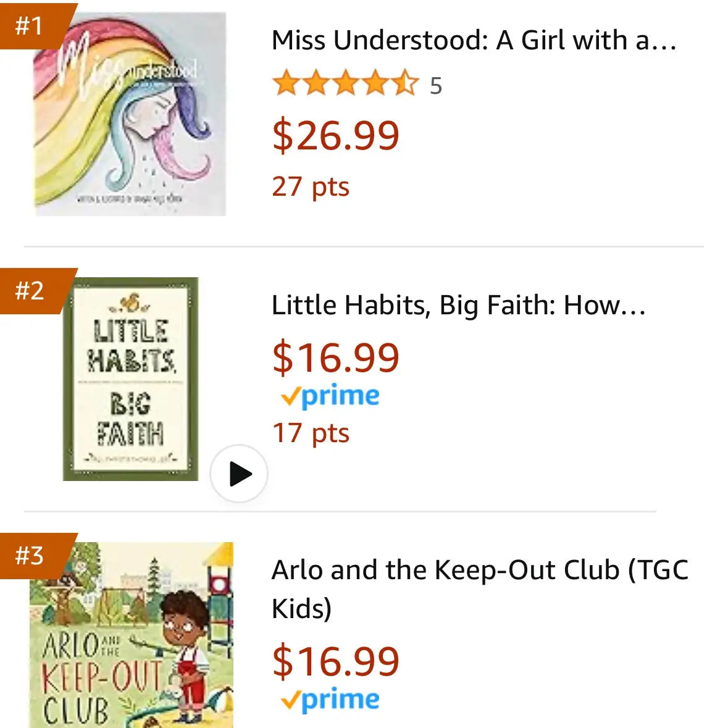728x728 pixels.
Task: Click the #3 bestseller rank badge
Action: point(35,556)
